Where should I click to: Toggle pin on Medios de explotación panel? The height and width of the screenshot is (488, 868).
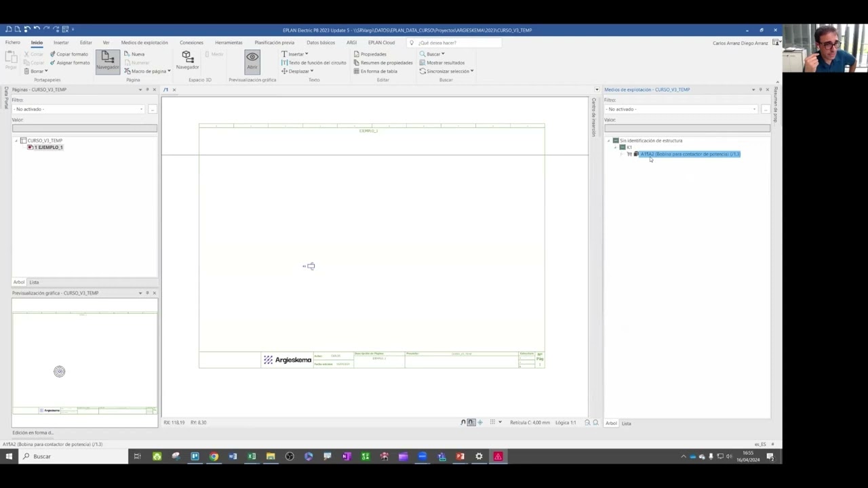(x=760, y=89)
